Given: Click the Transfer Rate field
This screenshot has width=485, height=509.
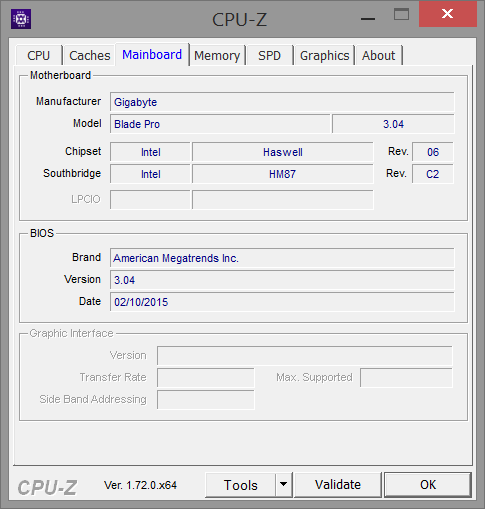Looking at the screenshot, I should click(206, 378).
